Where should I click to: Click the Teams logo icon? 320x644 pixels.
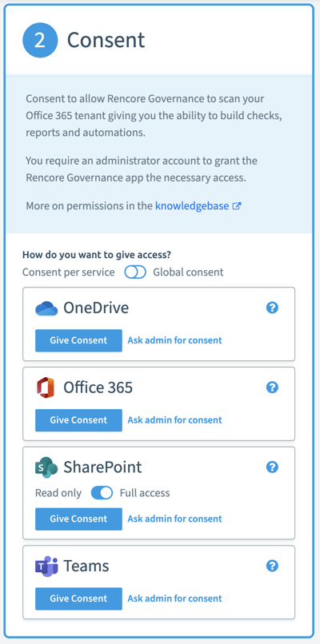pyautogui.click(x=46, y=566)
